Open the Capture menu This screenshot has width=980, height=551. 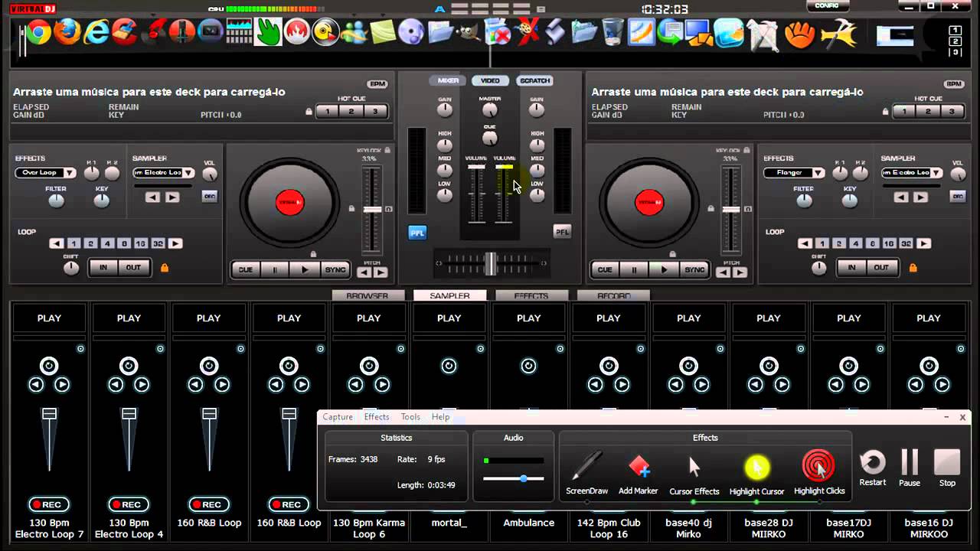[338, 417]
